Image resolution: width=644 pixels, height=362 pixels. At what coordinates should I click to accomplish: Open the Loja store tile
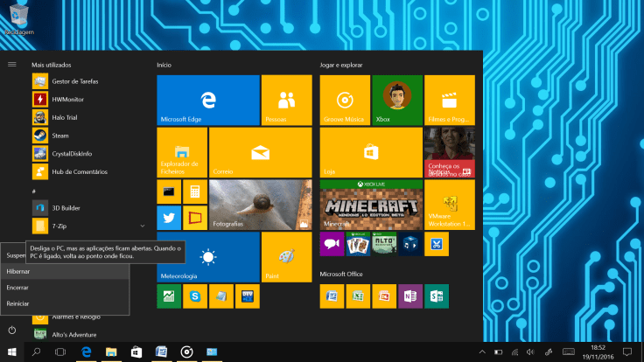(370, 152)
